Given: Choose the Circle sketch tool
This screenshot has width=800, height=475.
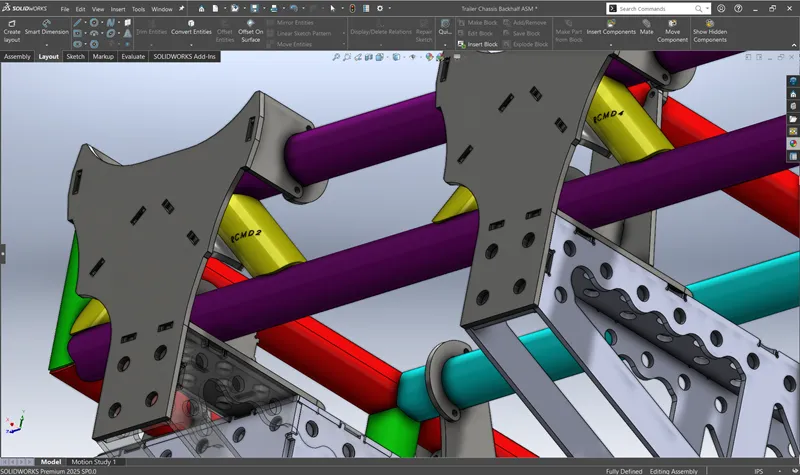Looking at the screenshot, I should click(x=94, y=22).
